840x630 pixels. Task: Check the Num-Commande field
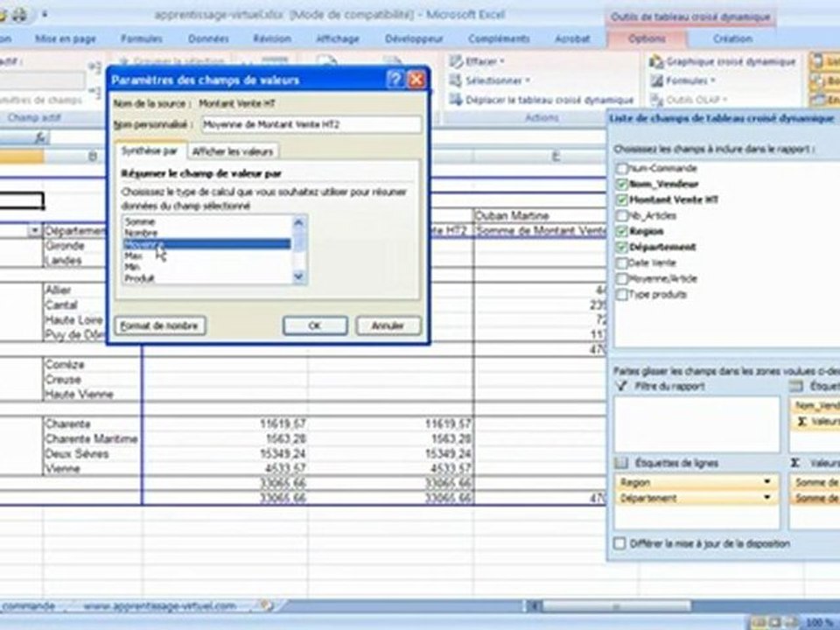(x=621, y=168)
